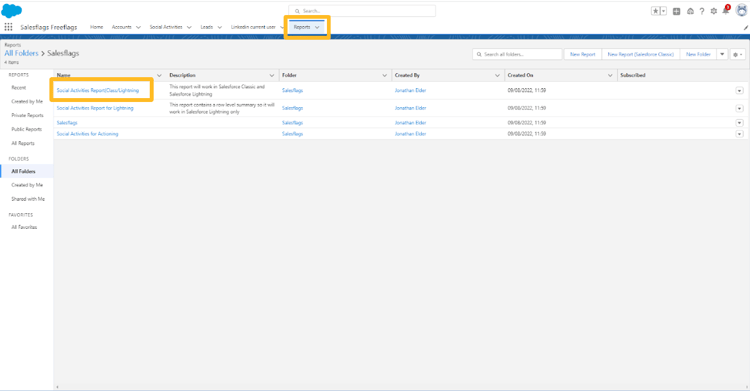Open the Linkedin current user tab

pos(253,27)
